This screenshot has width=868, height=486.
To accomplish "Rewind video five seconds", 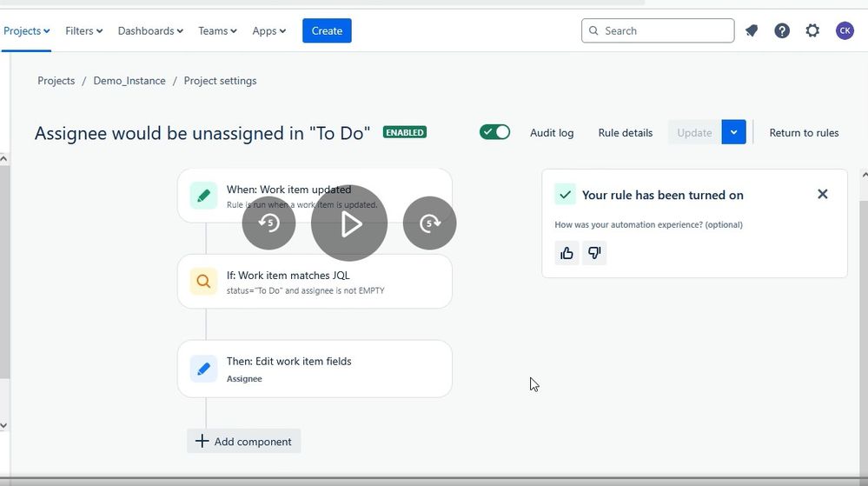I will point(269,223).
